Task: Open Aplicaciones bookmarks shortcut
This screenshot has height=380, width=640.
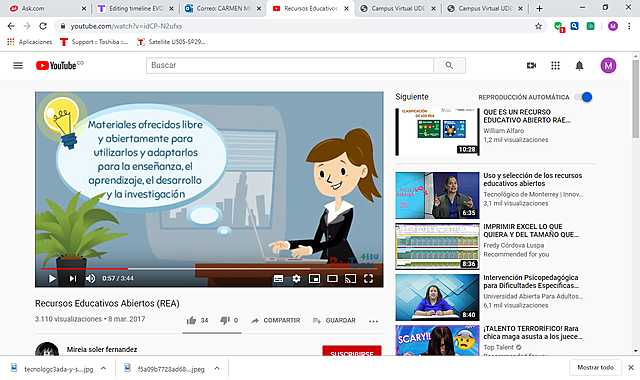Action: pyautogui.click(x=30, y=42)
